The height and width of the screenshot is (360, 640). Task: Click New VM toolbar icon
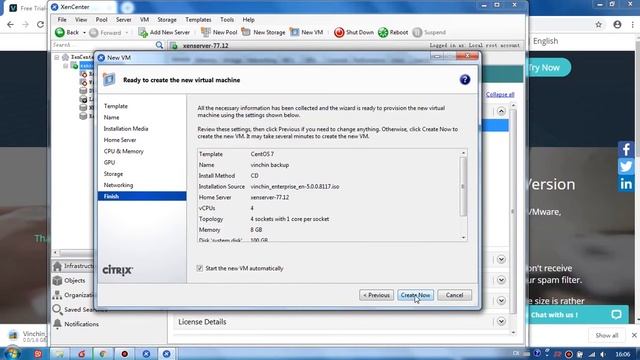pos(294,32)
